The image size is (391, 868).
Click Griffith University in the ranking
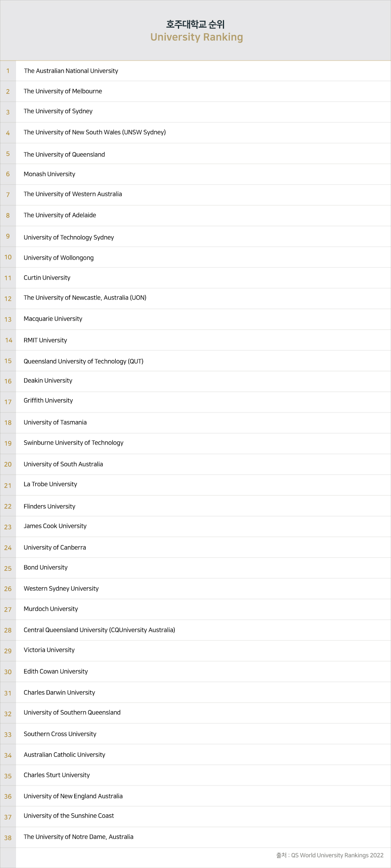pos(48,400)
